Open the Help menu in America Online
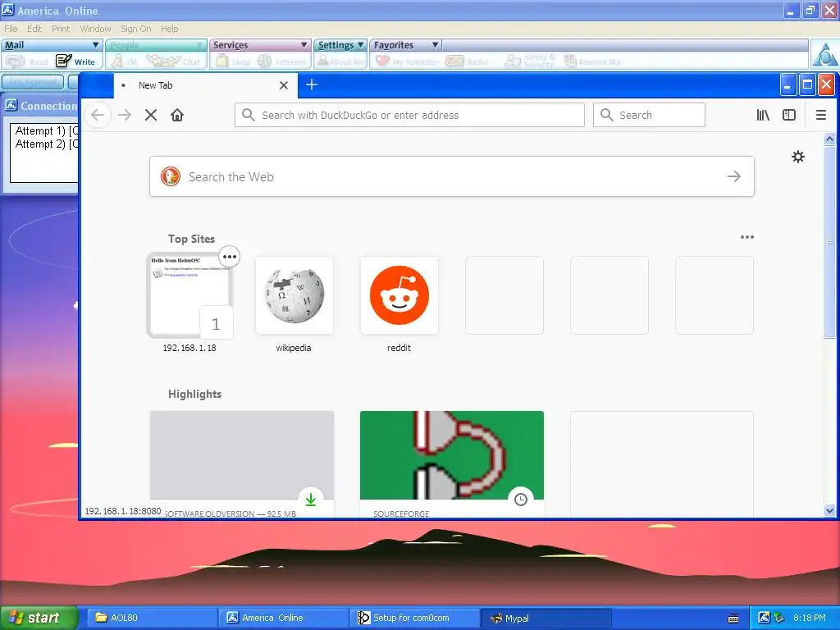This screenshot has height=630, width=840. [x=169, y=29]
